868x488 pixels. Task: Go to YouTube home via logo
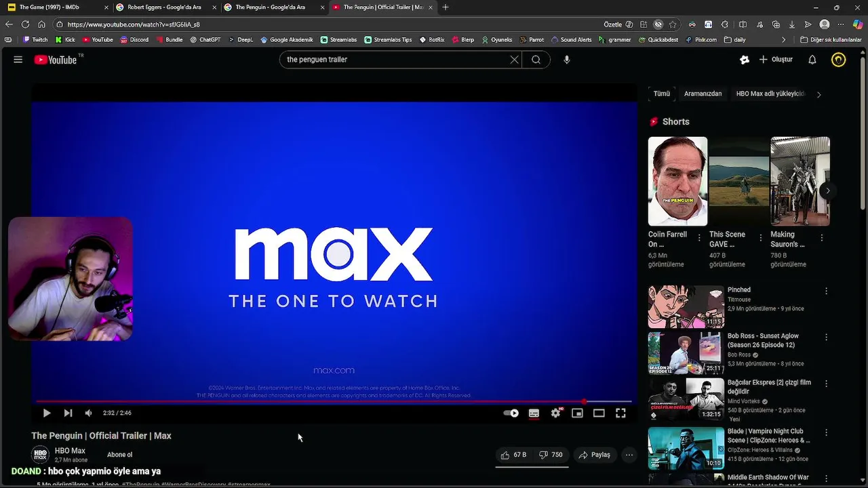[x=56, y=60]
